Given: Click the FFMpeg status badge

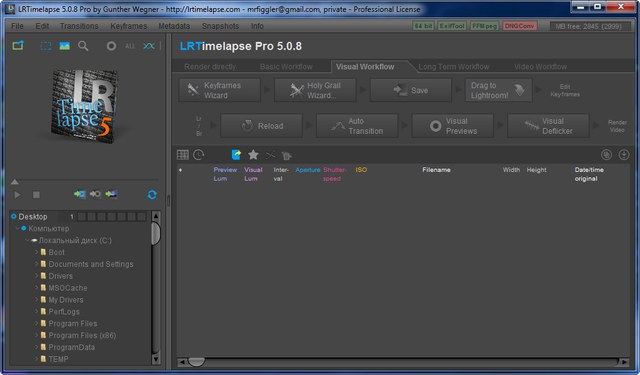Looking at the screenshot, I should coord(484,26).
